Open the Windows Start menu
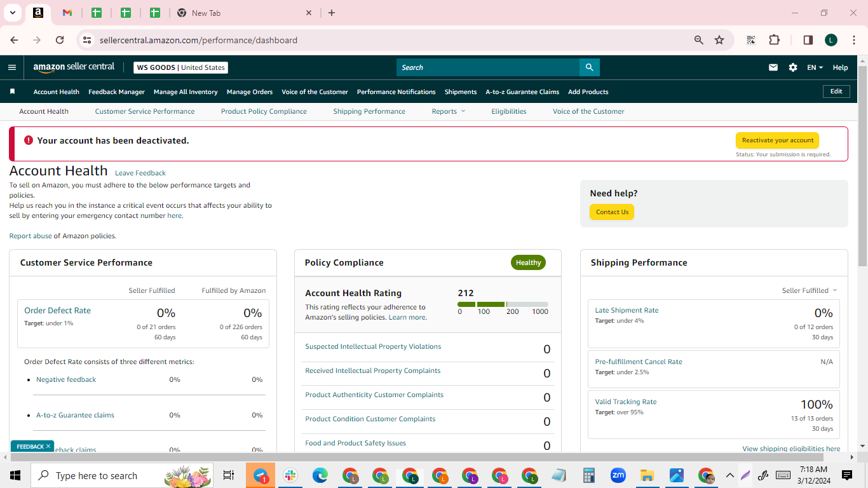Viewport: 868px width, 488px height. coord(15,475)
